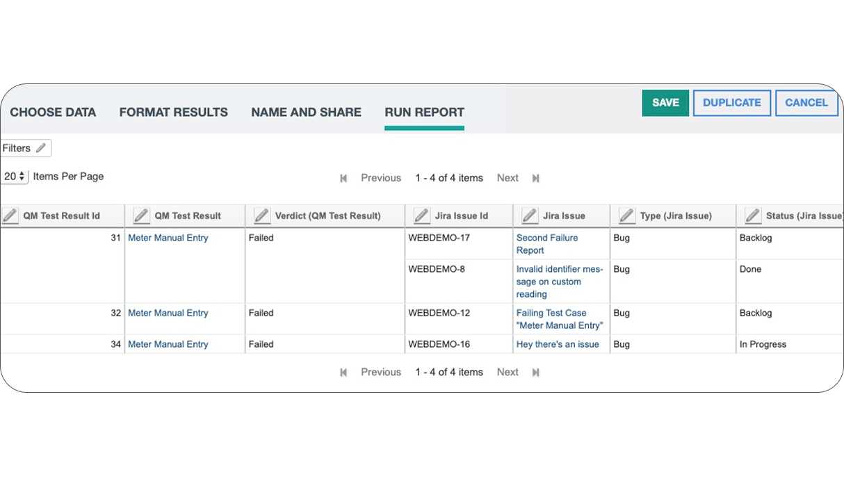Open Failing Test Case "Meter Manual Entry" link
The height and width of the screenshot is (504, 844).
click(560, 319)
